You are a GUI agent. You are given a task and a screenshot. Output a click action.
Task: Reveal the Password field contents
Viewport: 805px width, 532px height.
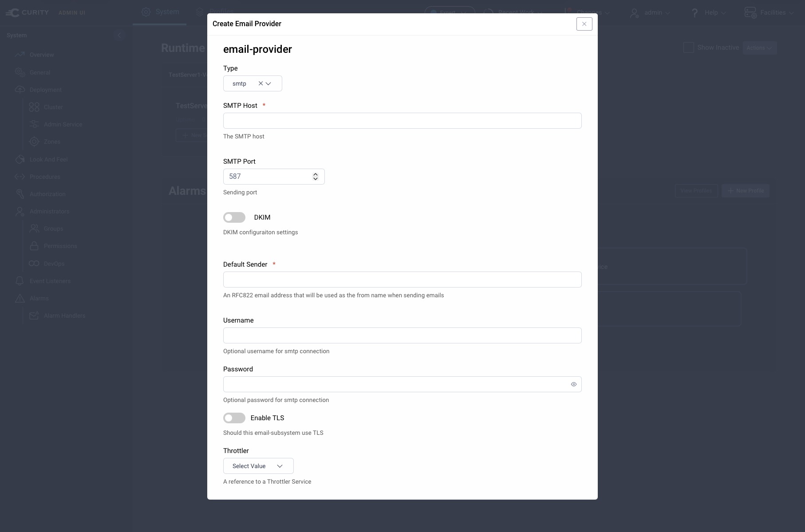(x=573, y=384)
